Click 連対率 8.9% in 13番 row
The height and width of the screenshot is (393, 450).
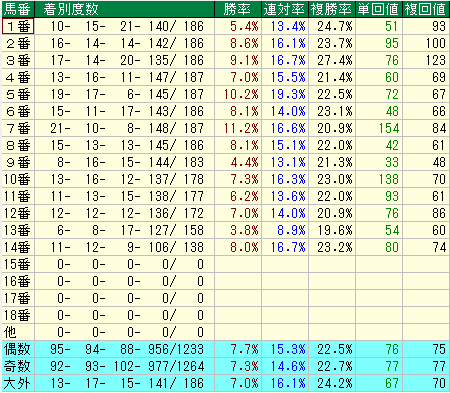click(x=291, y=230)
